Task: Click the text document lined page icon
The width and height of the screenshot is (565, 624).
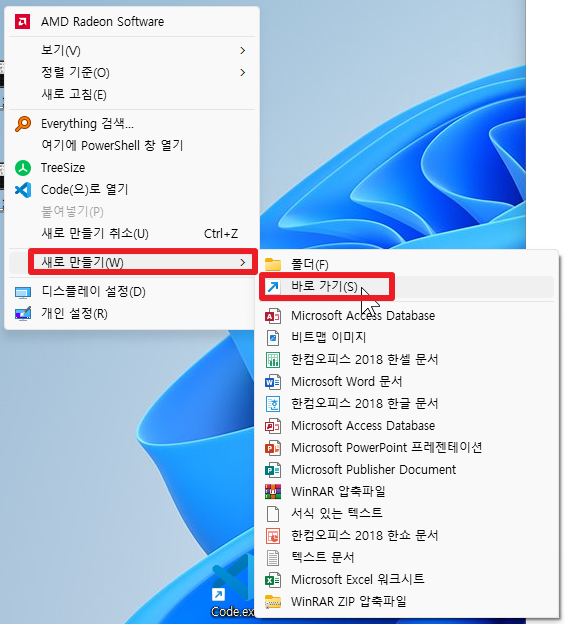Action: click(273, 558)
